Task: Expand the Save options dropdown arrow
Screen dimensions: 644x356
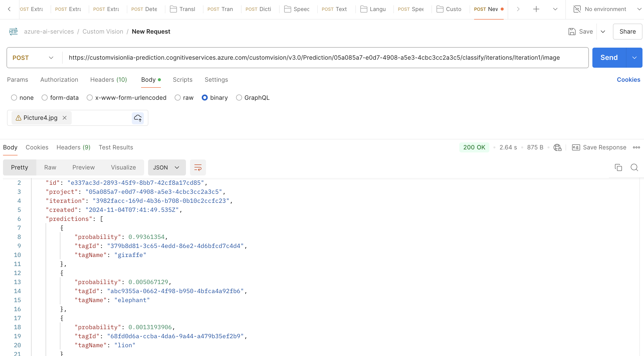Action: [x=603, y=32]
